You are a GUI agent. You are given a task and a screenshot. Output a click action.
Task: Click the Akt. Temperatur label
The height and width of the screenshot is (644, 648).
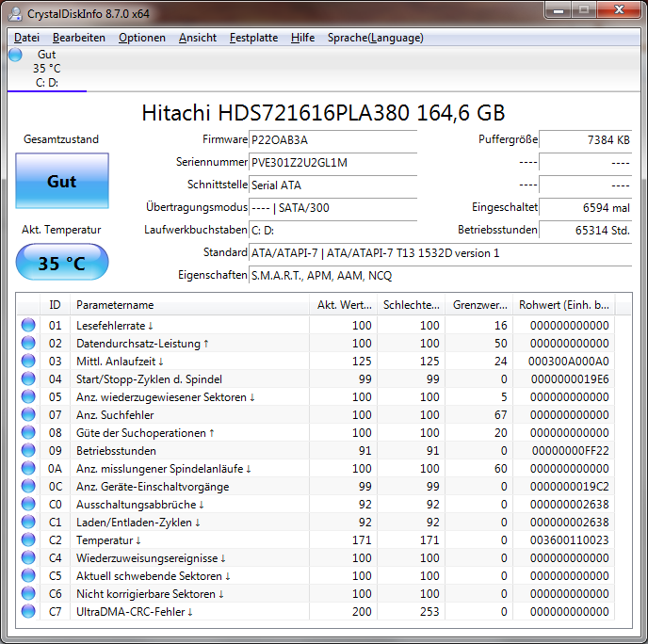pyautogui.click(x=61, y=230)
